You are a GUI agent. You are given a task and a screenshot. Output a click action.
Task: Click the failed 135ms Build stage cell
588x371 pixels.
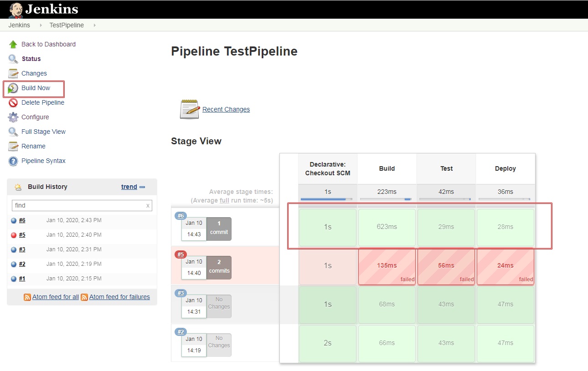click(x=387, y=266)
